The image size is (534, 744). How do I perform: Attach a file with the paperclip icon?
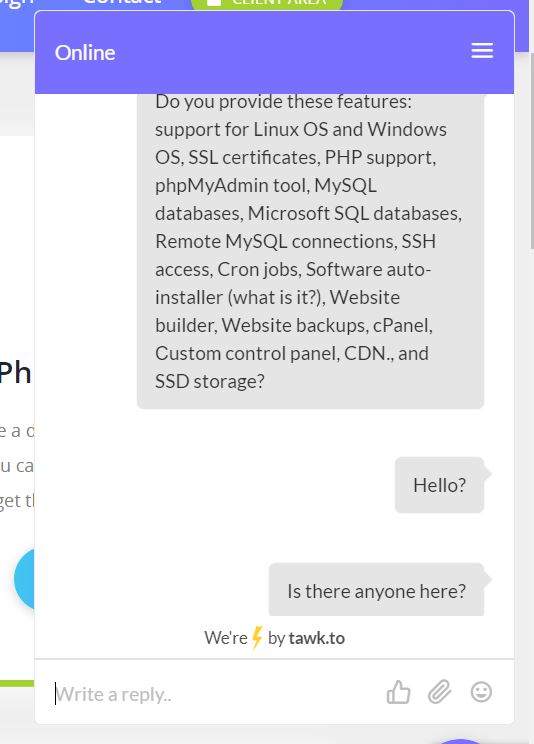pos(440,691)
